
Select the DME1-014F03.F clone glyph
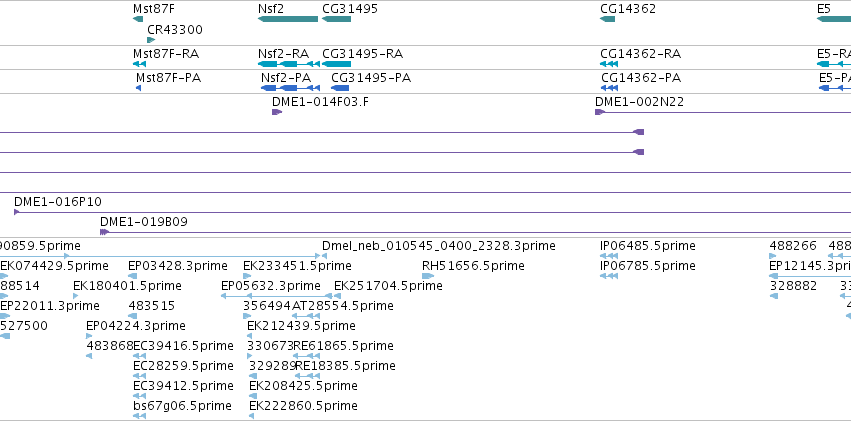(277, 112)
